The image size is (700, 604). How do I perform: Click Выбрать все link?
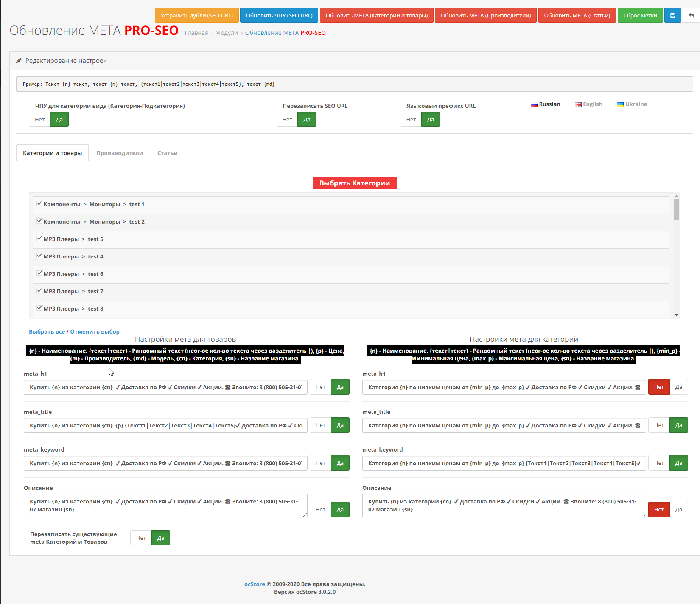coord(47,332)
